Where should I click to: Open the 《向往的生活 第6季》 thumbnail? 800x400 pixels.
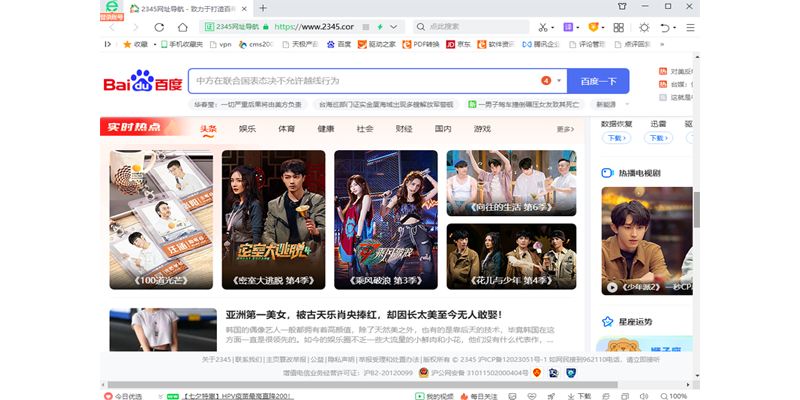point(511,183)
